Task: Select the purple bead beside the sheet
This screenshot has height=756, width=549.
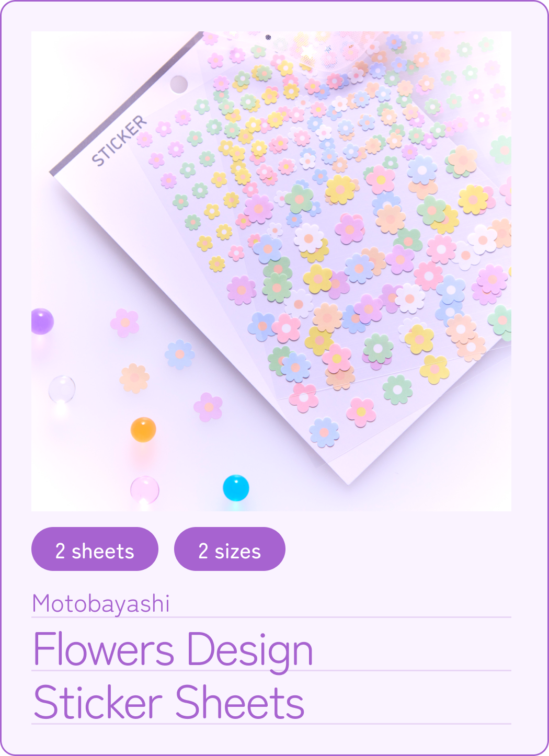Action: pyautogui.click(x=42, y=321)
